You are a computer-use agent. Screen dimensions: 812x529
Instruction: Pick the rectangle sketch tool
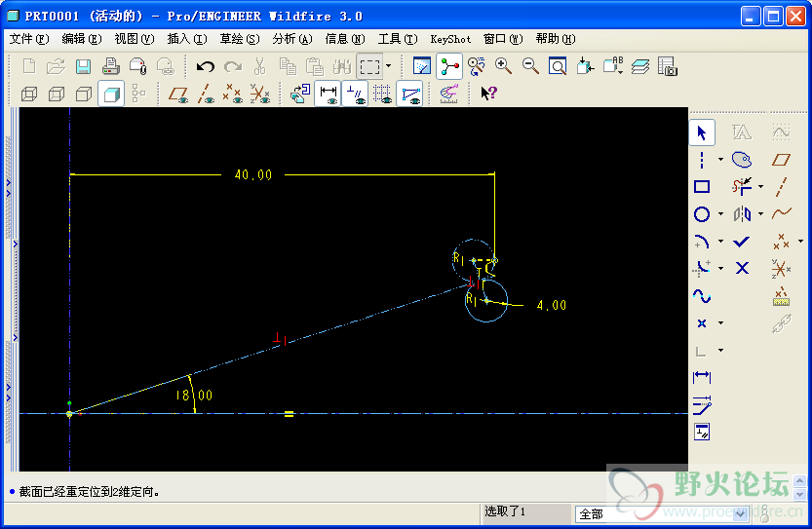(x=702, y=187)
